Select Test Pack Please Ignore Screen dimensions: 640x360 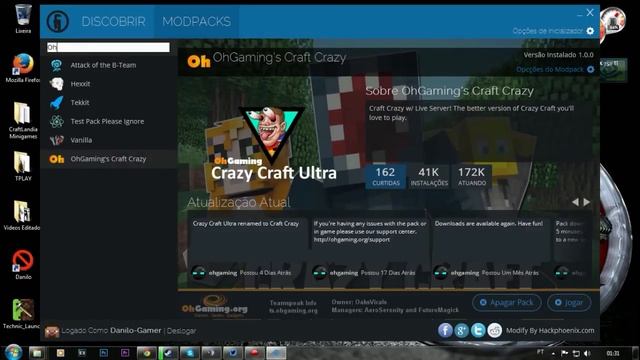click(x=108, y=122)
